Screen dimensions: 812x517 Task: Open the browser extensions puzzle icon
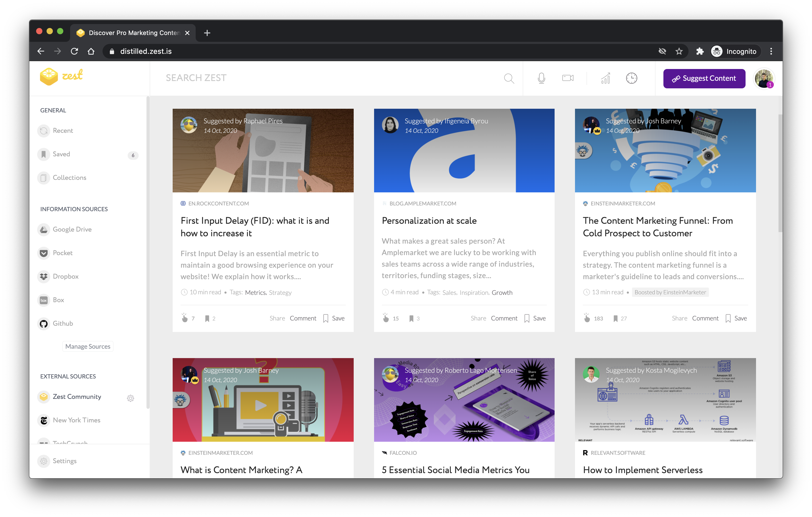tap(700, 51)
